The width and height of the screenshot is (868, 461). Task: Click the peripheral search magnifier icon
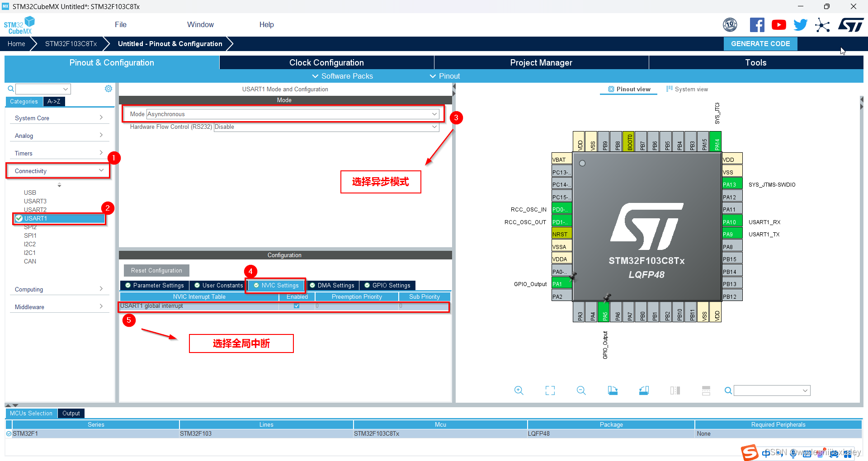pyautogui.click(x=10, y=89)
